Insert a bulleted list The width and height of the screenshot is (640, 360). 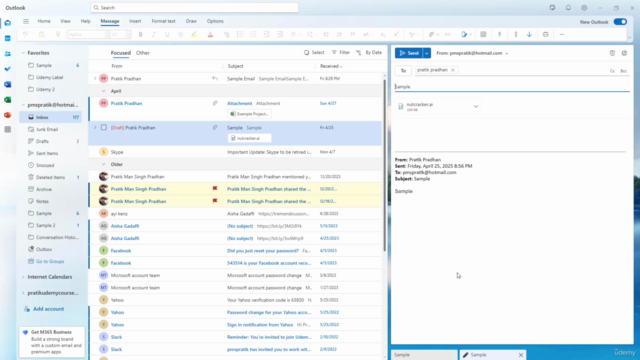[240, 35]
